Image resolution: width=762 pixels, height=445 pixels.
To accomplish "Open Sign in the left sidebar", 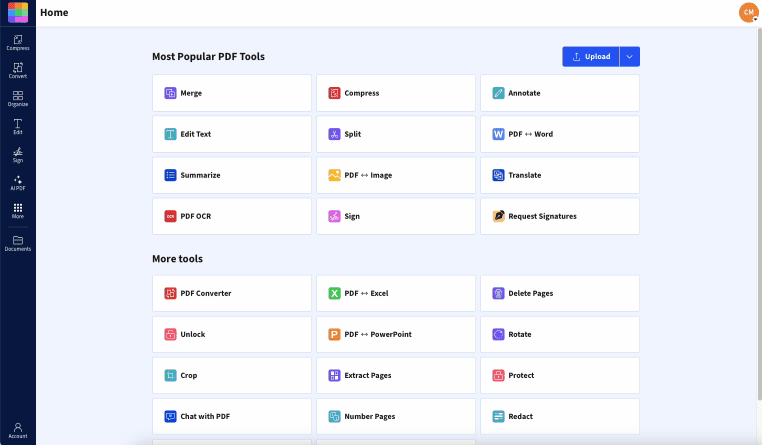I will (18, 154).
